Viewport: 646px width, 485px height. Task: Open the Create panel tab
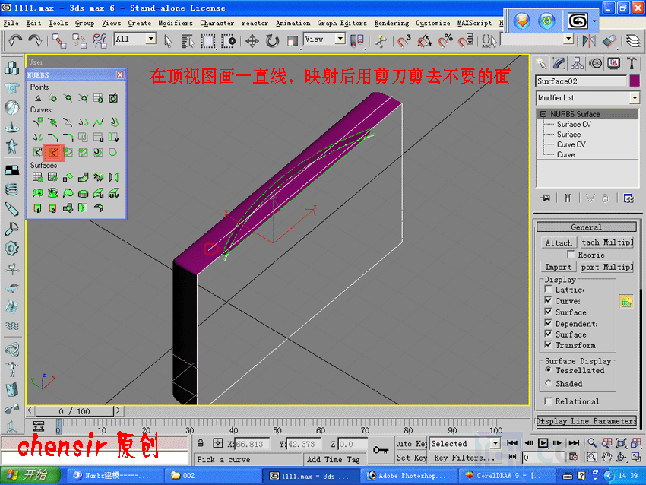tap(541, 63)
